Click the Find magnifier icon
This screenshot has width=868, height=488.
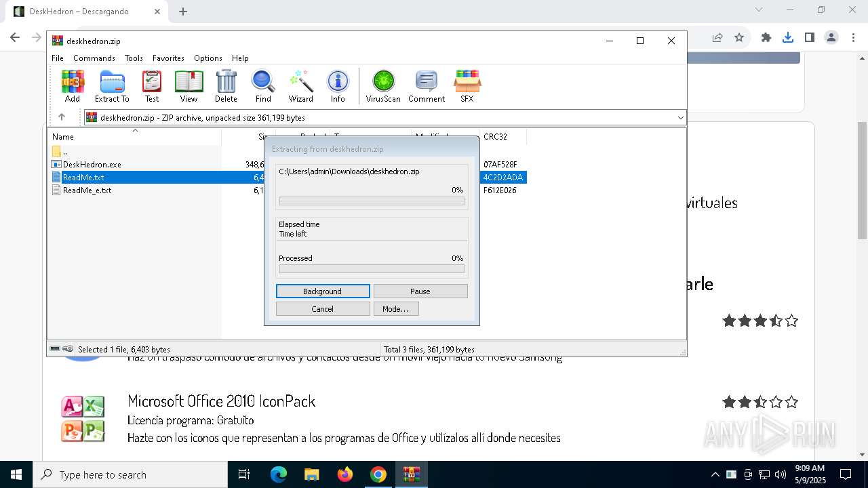[263, 86]
